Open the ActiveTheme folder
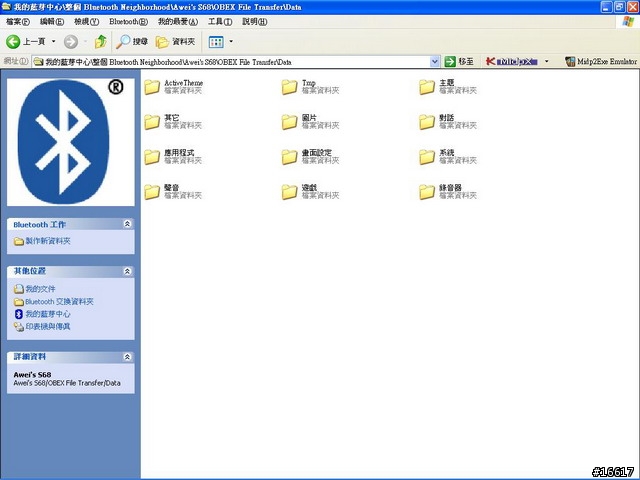Image resolution: width=640 pixels, height=480 pixels. (x=173, y=87)
